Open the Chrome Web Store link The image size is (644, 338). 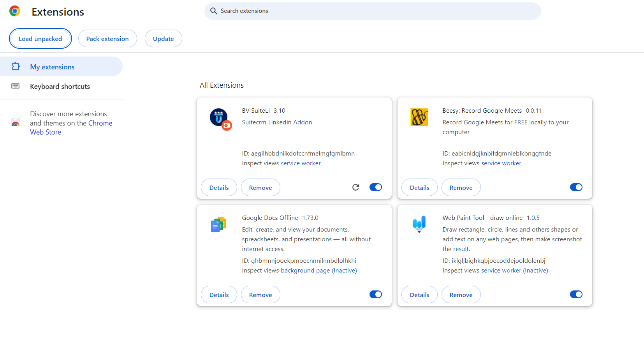click(x=71, y=127)
